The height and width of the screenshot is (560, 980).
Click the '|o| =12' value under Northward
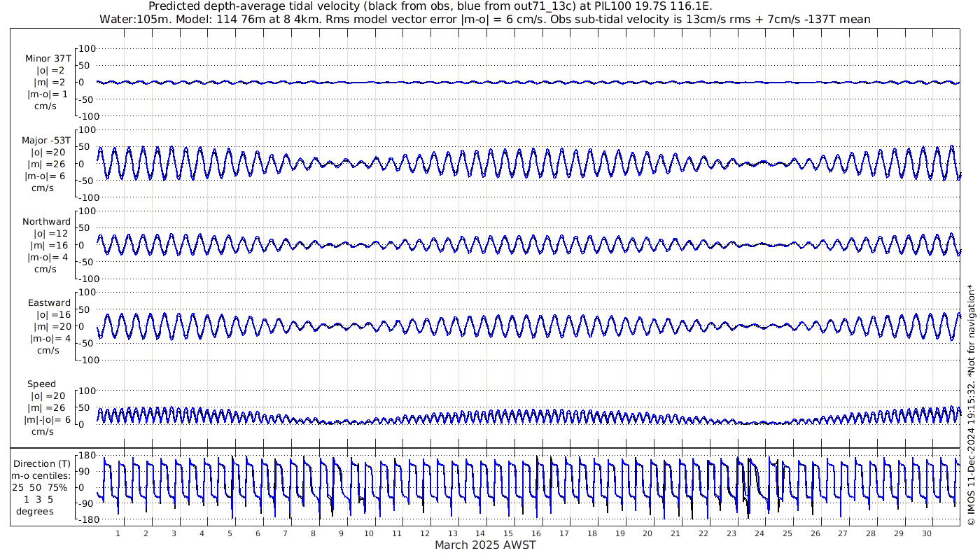coord(49,234)
